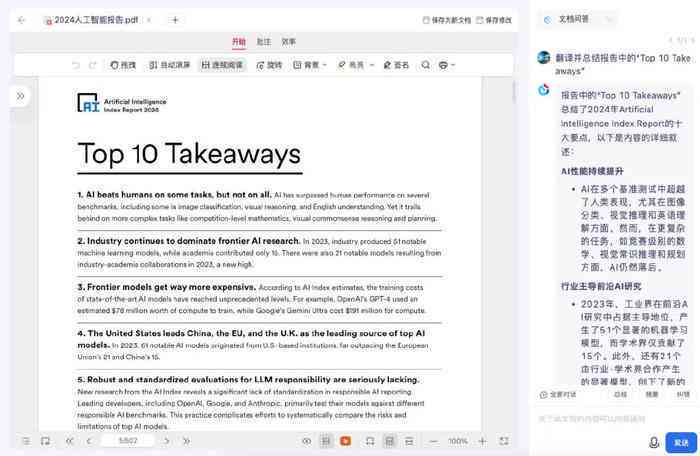Close the 2024人工智能报告.pdf tab
This screenshot has width=700, height=456.
click(x=149, y=20)
